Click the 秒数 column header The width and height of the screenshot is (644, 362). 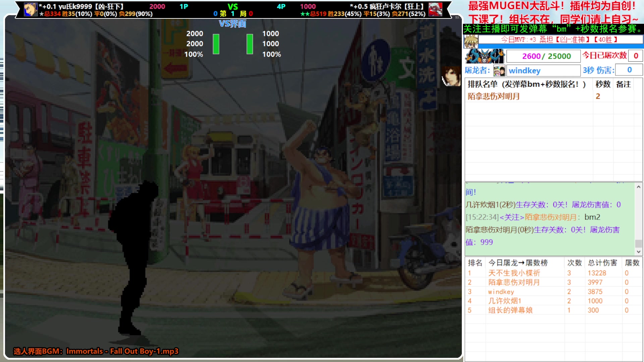pos(603,84)
